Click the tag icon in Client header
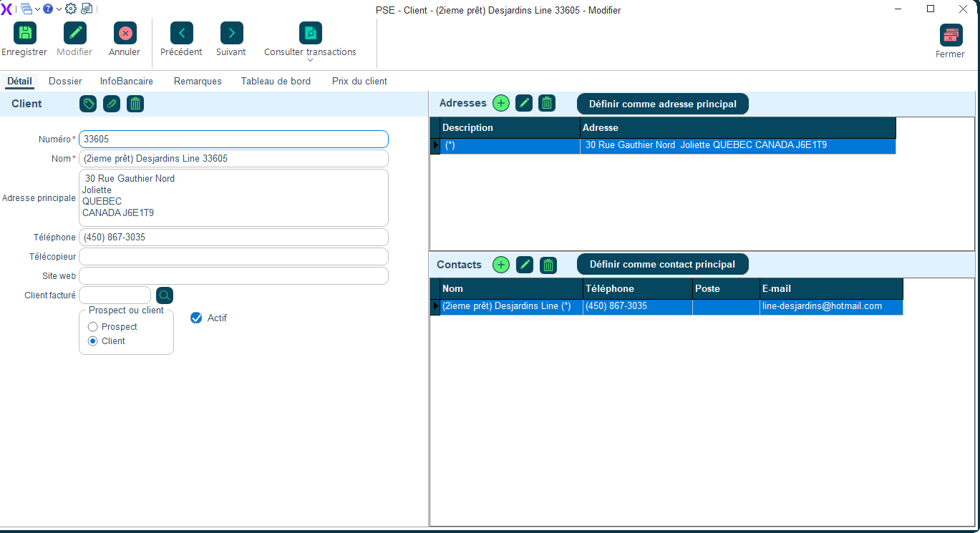Viewport: 980px width, 533px height. (x=88, y=104)
